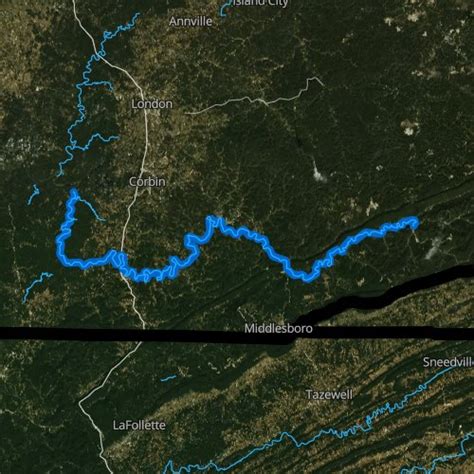Click the Annville town label

click(190, 22)
